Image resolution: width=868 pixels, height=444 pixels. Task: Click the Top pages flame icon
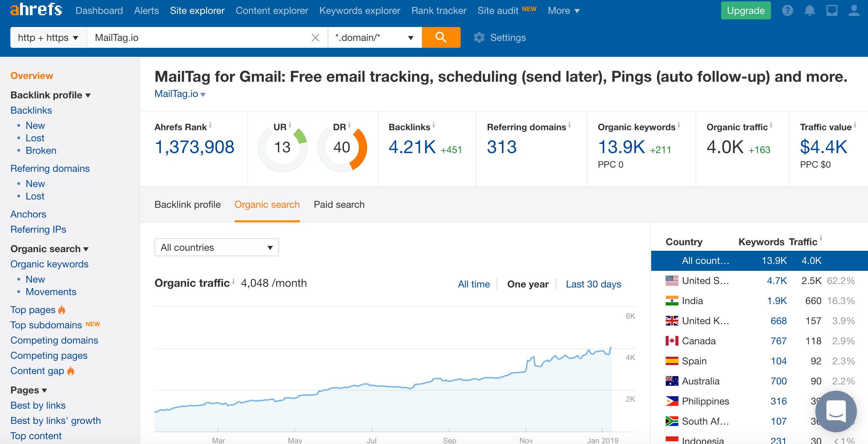point(62,310)
